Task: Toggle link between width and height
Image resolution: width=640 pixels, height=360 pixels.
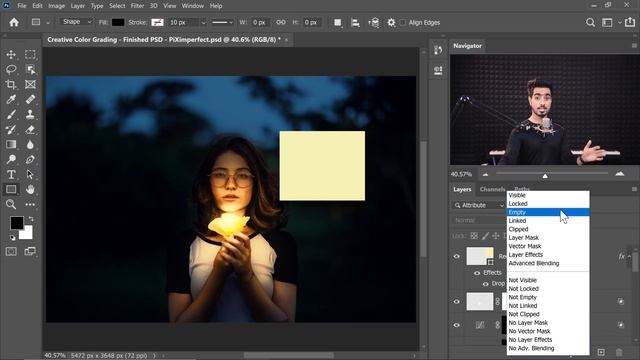Action: (281, 22)
